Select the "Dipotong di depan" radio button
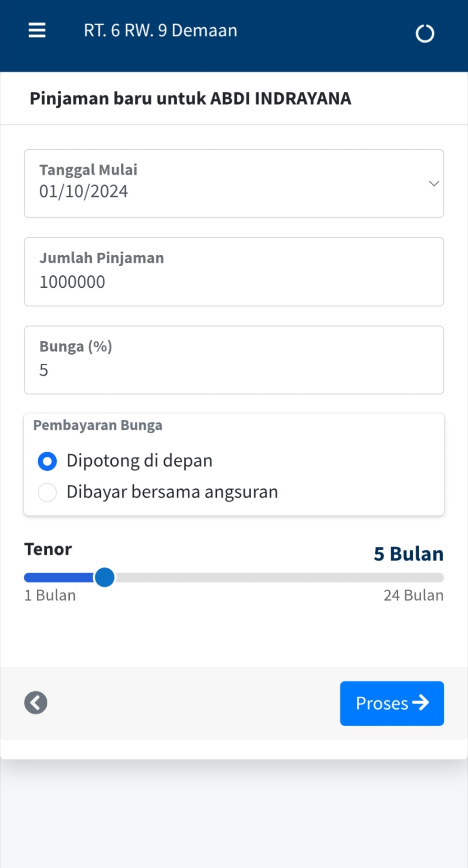 [47, 461]
